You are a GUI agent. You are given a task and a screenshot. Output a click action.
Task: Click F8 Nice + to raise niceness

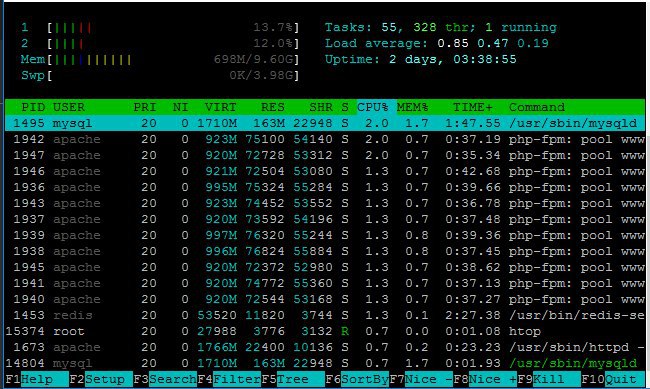pos(485,379)
